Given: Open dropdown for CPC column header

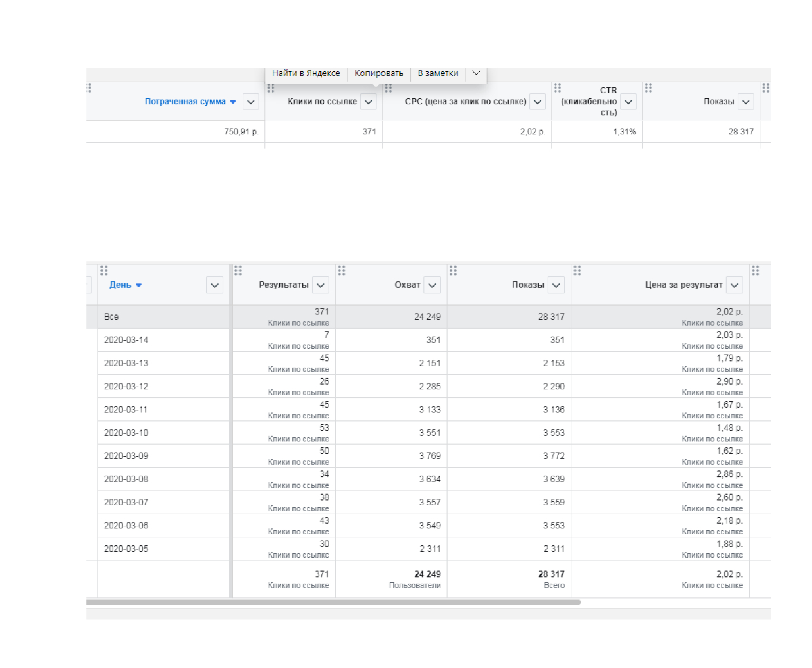Looking at the screenshot, I should (537, 102).
